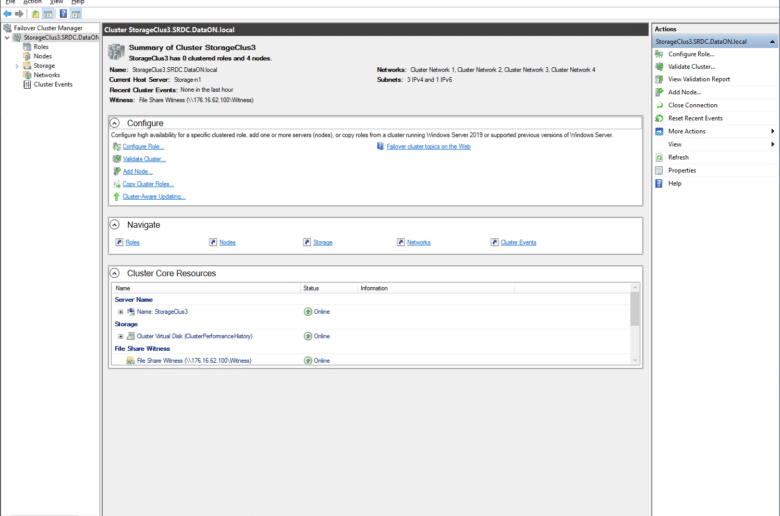780x516 pixels.
Task: Open the Help menu in menu bar
Action: pyautogui.click(x=78, y=2)
